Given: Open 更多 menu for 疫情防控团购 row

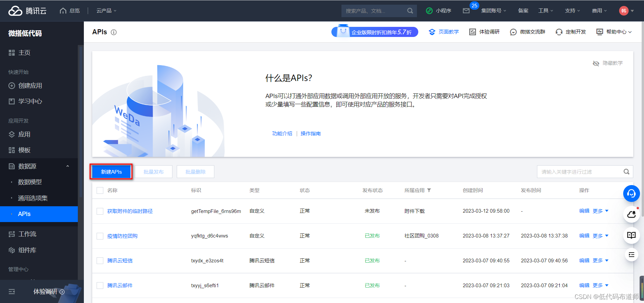Looking at the screenshot, I should pos(600,236).
